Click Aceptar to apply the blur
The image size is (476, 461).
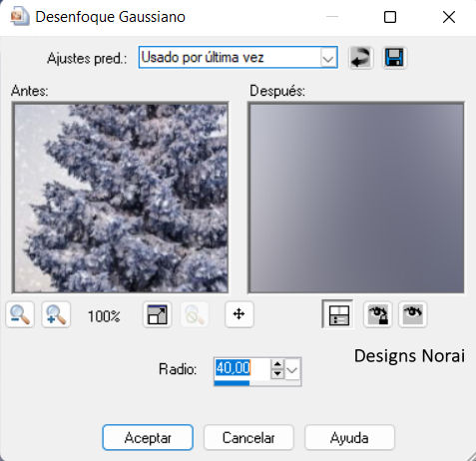tap(148, 437)
